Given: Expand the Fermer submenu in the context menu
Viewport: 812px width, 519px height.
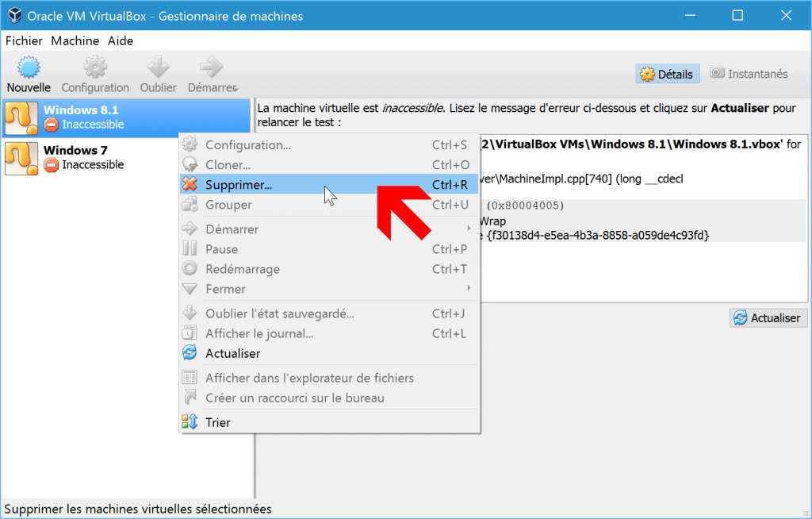Looking at the screenshot, I should (329, 289).
